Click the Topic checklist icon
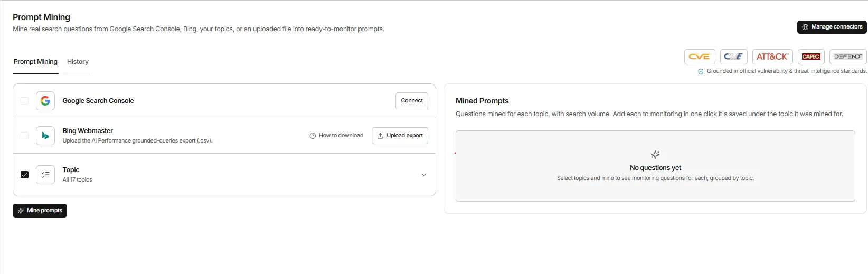 point(45,175)
